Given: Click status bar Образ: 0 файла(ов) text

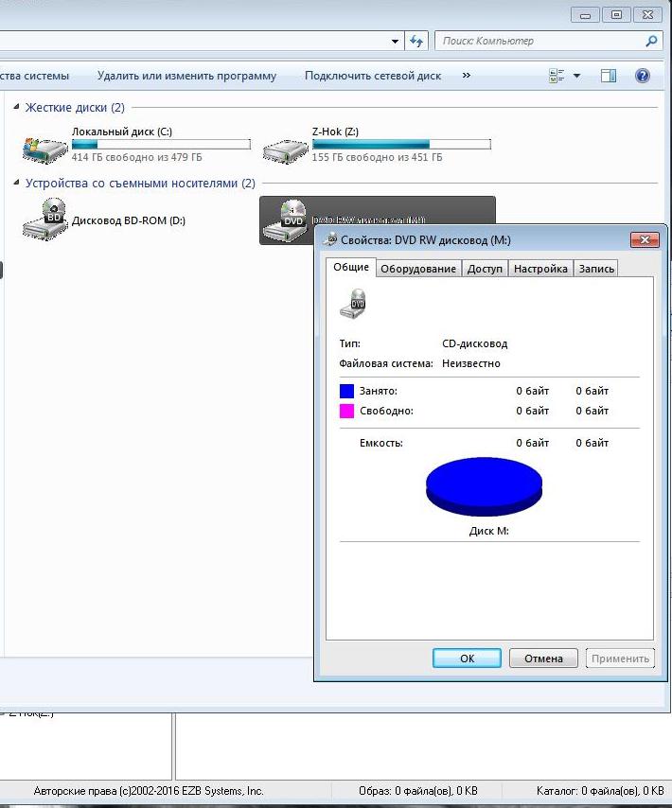Looking at the screenshot, I should pyautogui.click(x=418, y=790).
